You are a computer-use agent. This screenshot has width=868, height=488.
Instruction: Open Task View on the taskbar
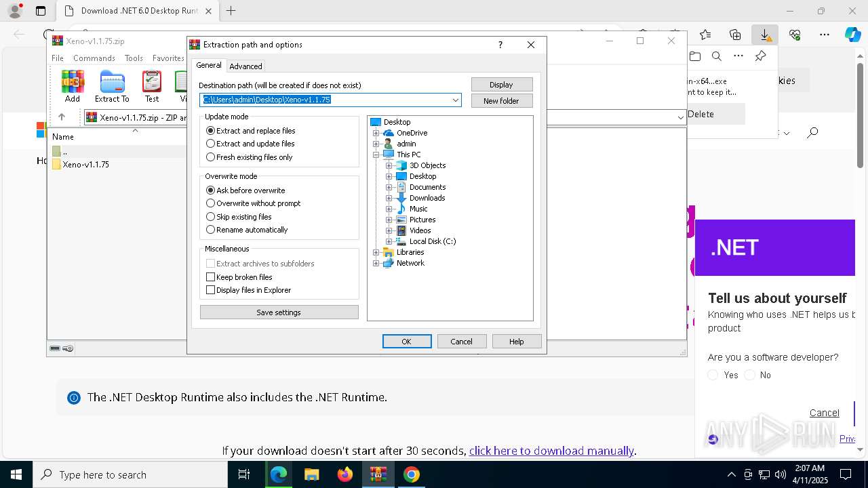244,474
